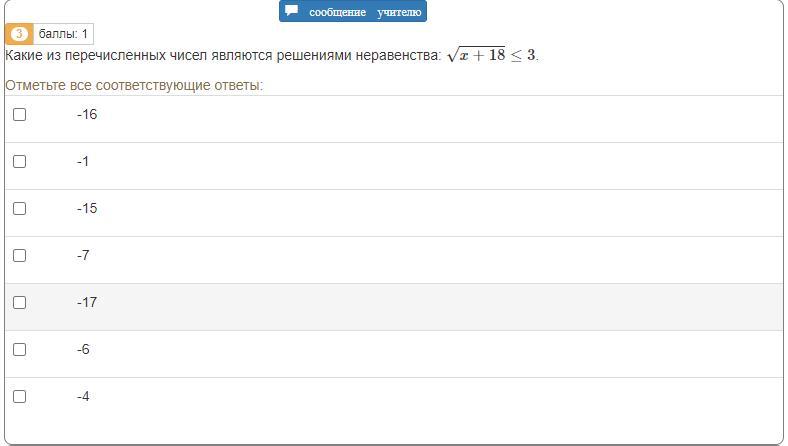
Task: Enable the checkbox beside -7
Action: 19,255
